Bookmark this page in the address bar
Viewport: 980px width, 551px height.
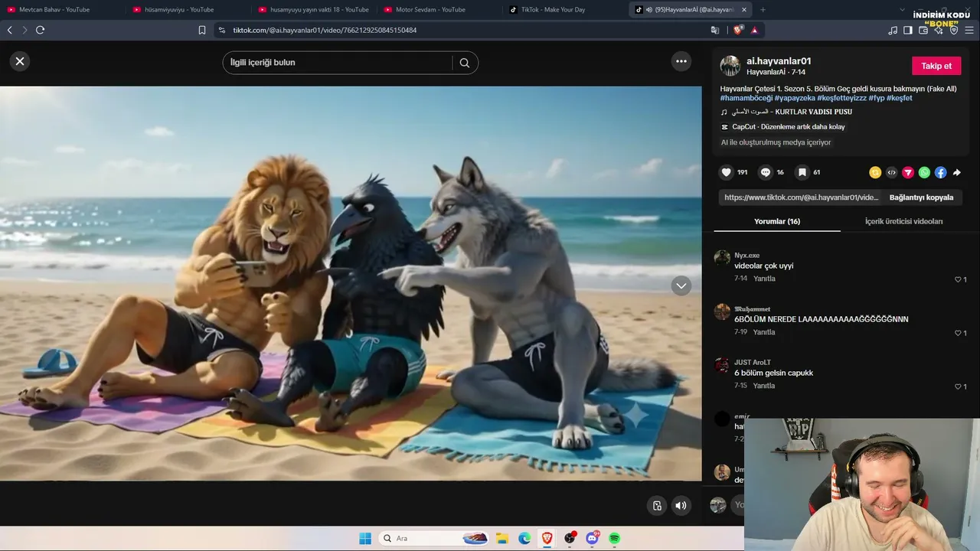coord(202,30)
